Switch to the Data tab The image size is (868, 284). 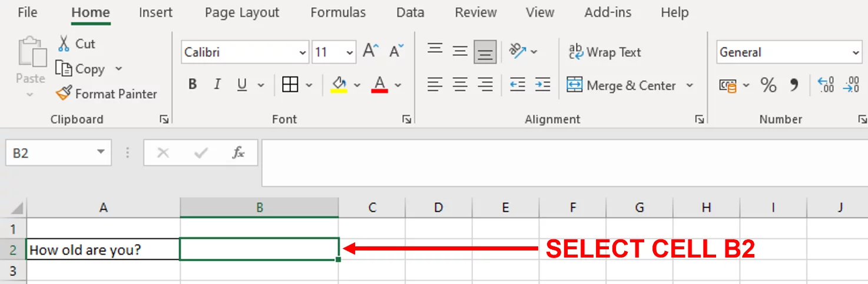tap(410, 12)
